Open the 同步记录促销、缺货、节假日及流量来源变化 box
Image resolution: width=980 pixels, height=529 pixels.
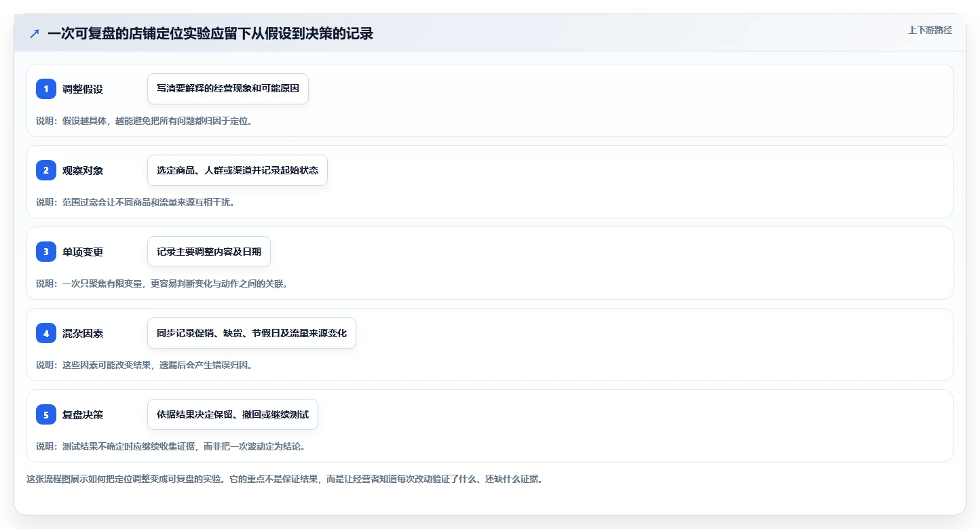252,333
